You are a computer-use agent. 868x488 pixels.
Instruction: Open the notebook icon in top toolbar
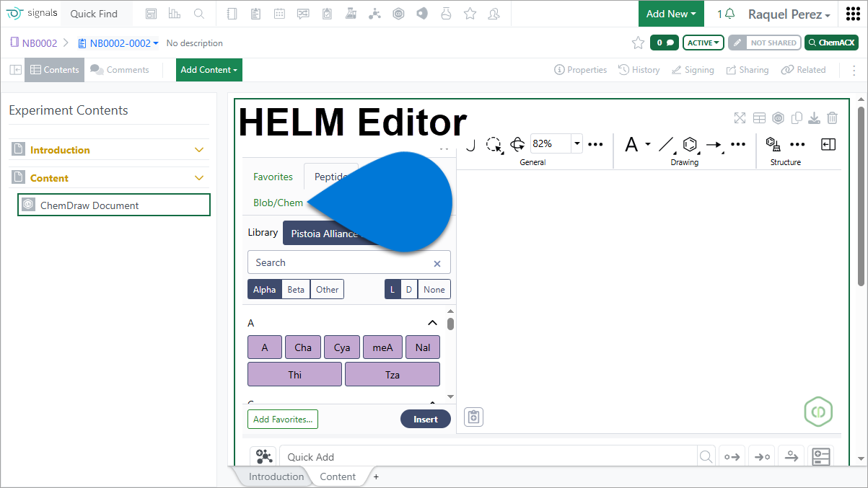point(232,14)
